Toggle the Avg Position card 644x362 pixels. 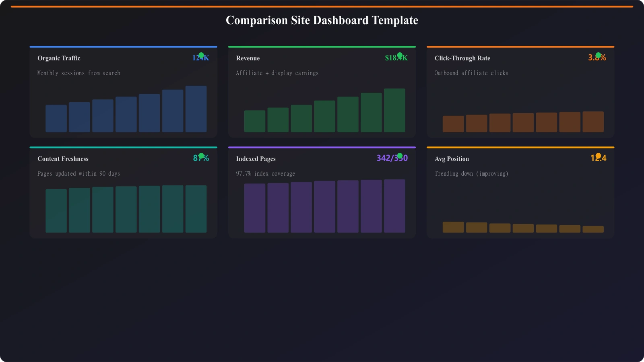point(452,158)
